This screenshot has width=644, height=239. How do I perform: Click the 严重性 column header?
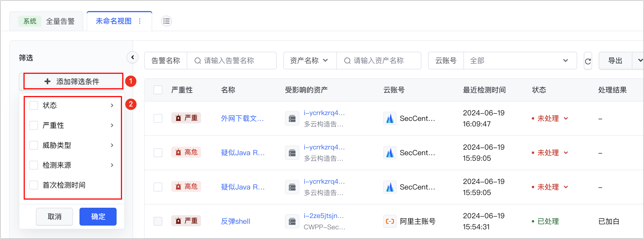pos(182,90)
